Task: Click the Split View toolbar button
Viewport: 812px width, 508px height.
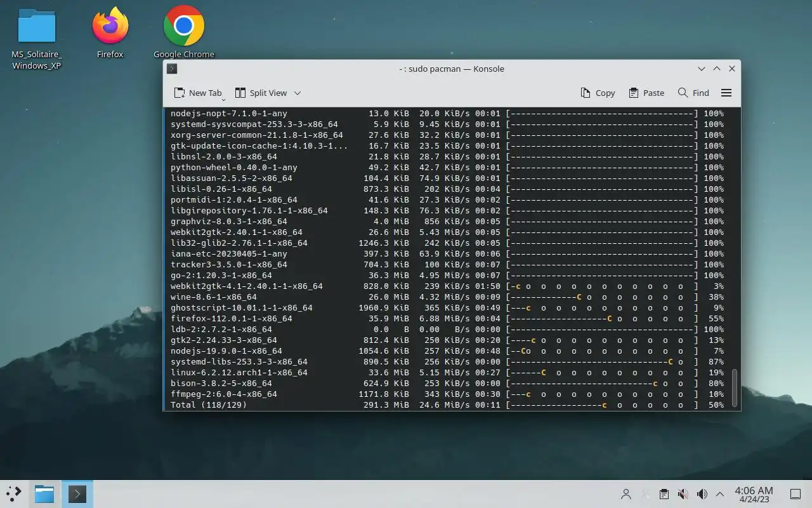Action: 261,93
